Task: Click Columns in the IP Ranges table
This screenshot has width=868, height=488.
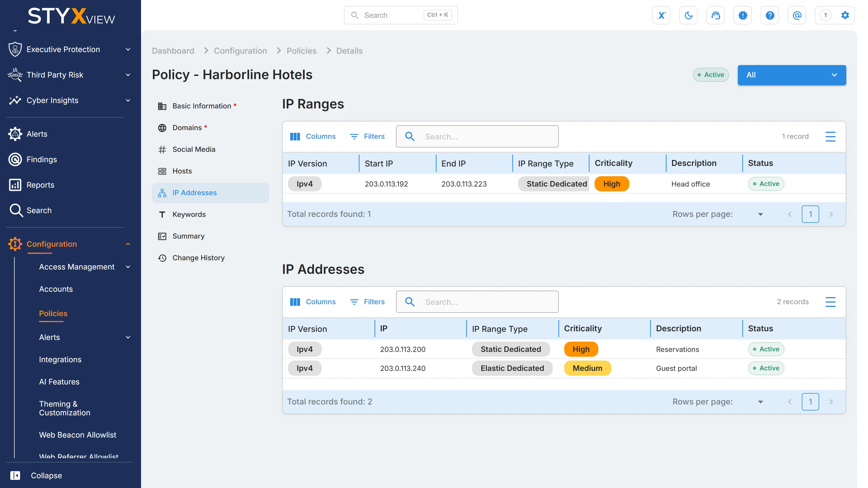Action: 313,136
